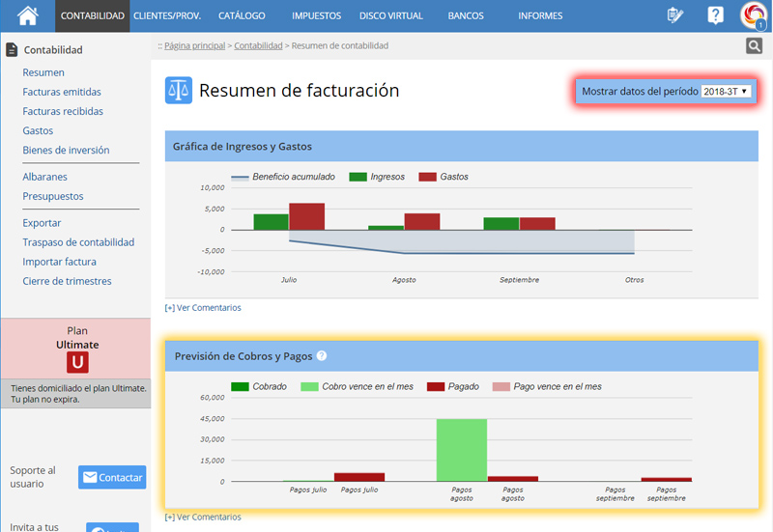Open Cierre de trimestres link
The height and width of the screenshot is (532, 773).
tap(67, 281)
